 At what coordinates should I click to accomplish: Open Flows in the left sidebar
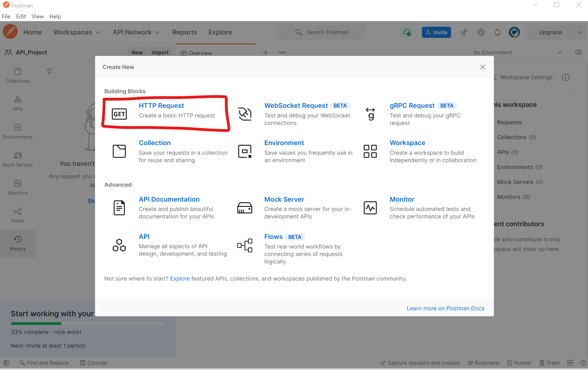pyautogui.click(x=18, y=216)
